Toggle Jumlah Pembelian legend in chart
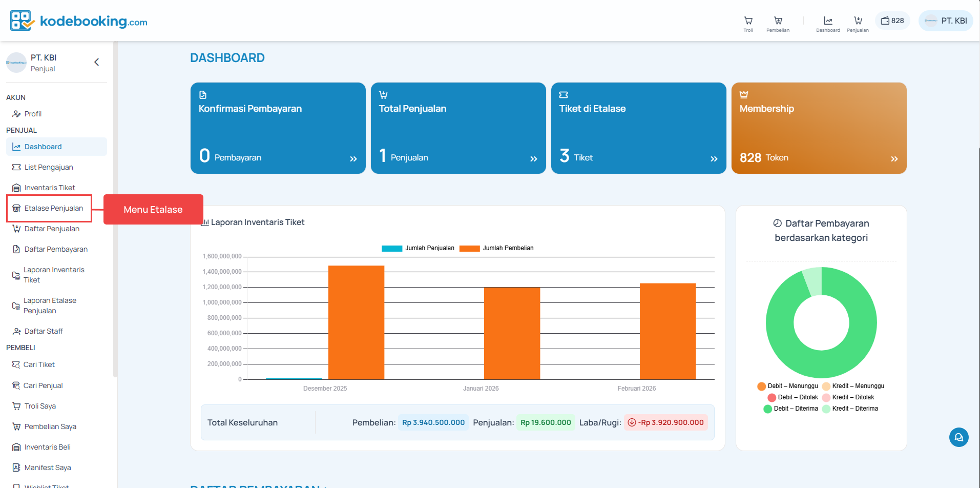This screenshot has height=488, width=980. [x=496, y=248]
